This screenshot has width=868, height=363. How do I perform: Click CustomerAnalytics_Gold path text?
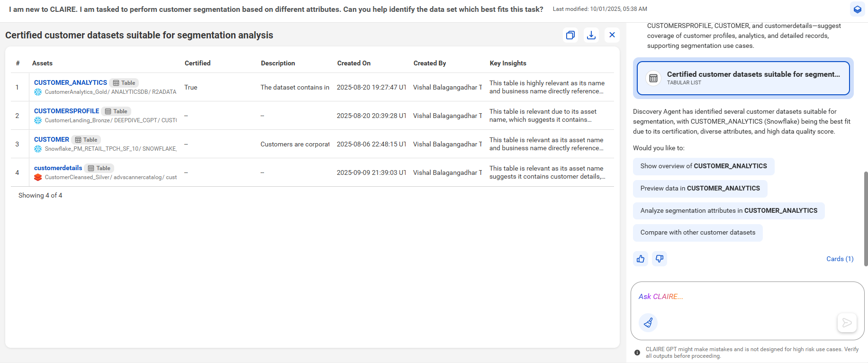76,92
